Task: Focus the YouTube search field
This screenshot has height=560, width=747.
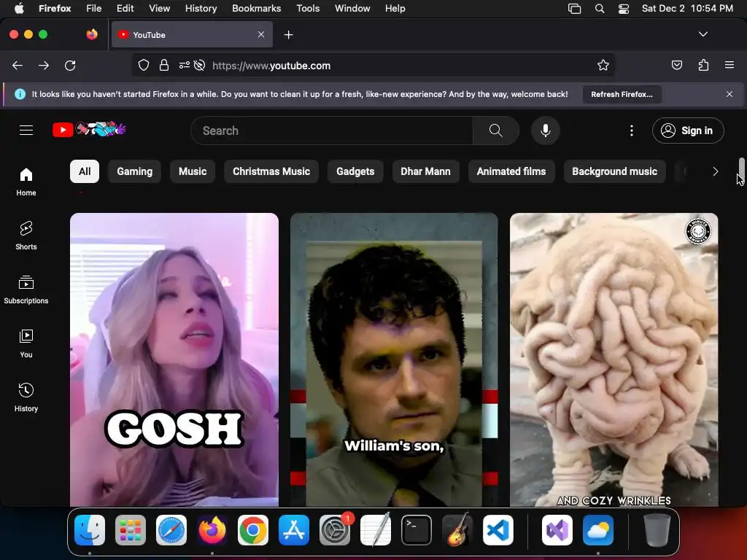Action: [x=332, y=131]
